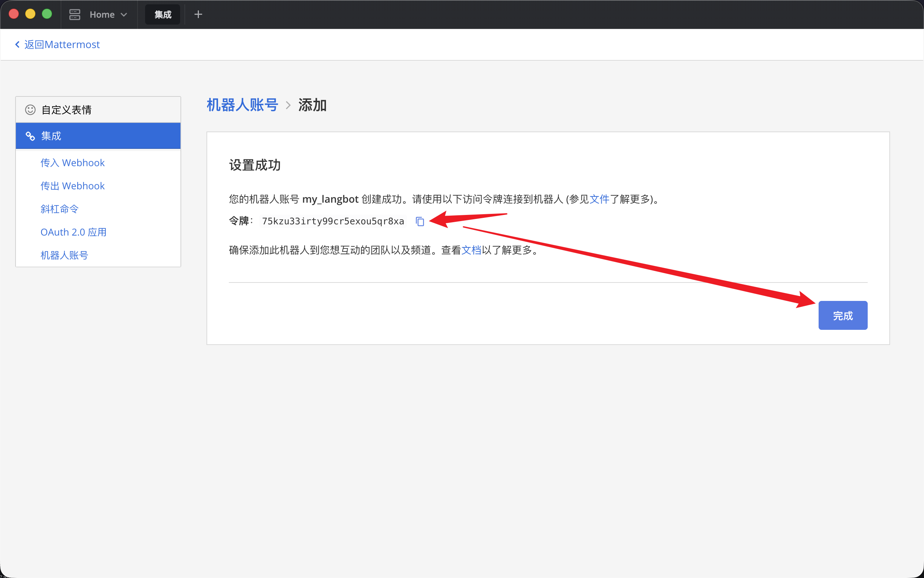Click the green fullscreen window button
The width and height of the screenshot is (924, 578).
pyautogui.click(x=47, y=14)
